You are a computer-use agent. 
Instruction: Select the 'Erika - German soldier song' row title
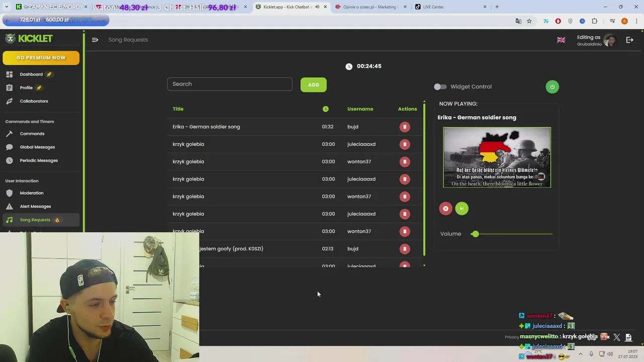pos(206,127)
